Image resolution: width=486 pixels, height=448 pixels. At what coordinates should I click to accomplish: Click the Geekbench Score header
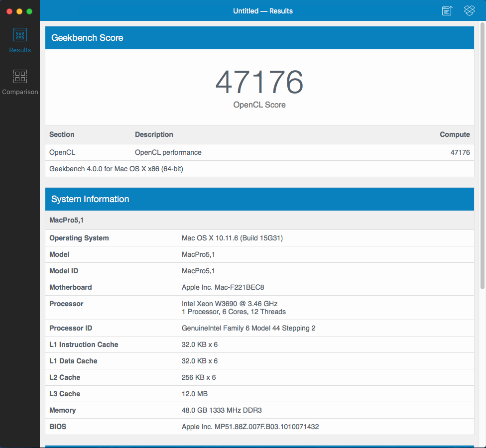[259, 38]
